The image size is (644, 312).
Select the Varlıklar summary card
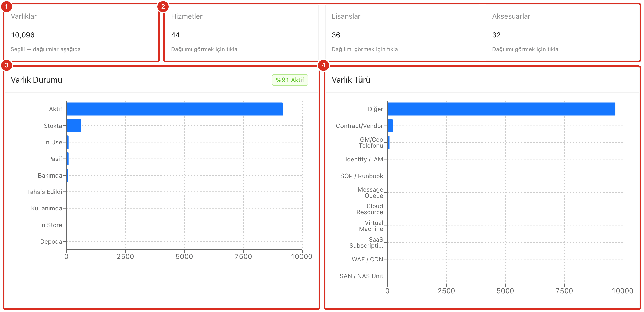click(81, 32)
